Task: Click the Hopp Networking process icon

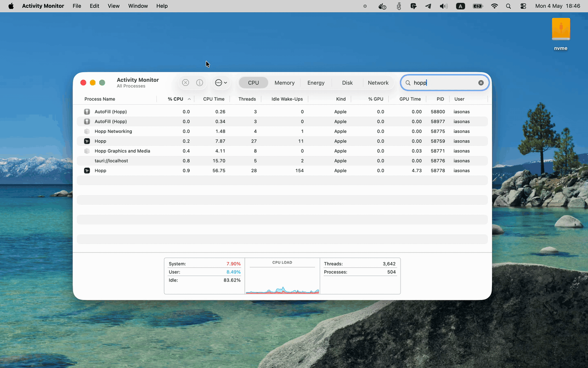Action: (x=87, y=132)
